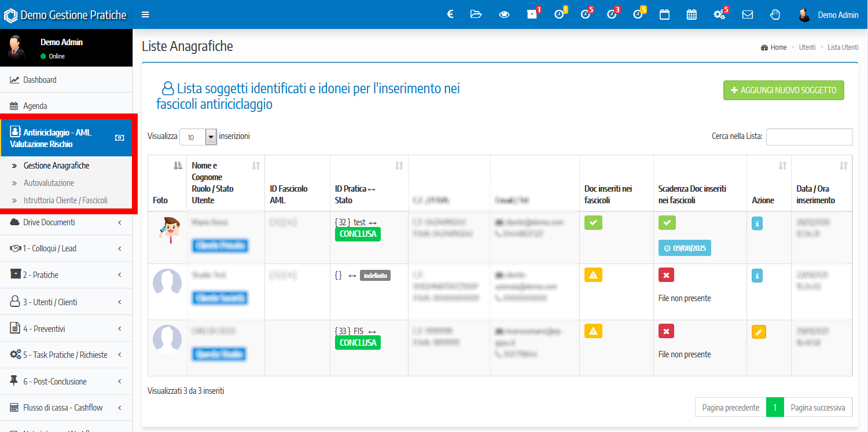Open the gears icon with badge 5
Viewport: 868px width, 432px height.
719,14
